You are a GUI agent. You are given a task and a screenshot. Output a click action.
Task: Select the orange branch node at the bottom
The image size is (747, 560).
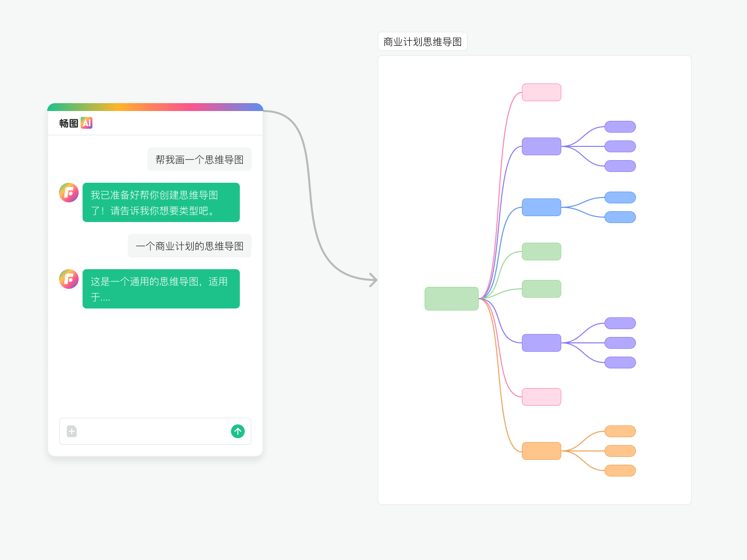click(542, 451)
